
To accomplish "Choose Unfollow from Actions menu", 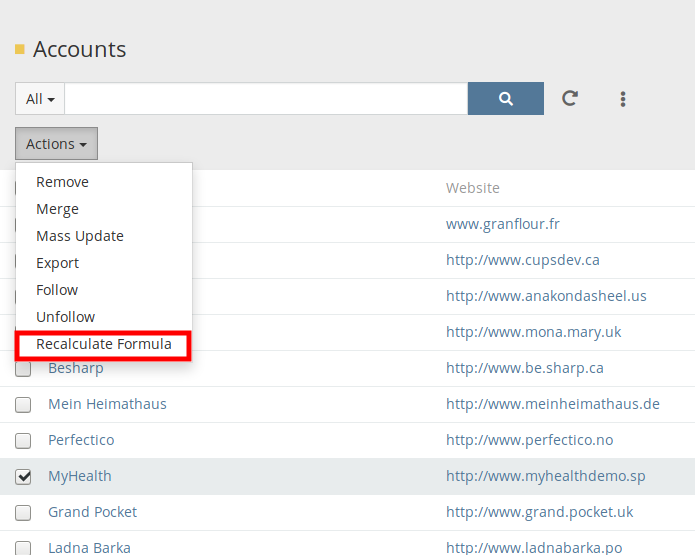I will tap(65, 317).
